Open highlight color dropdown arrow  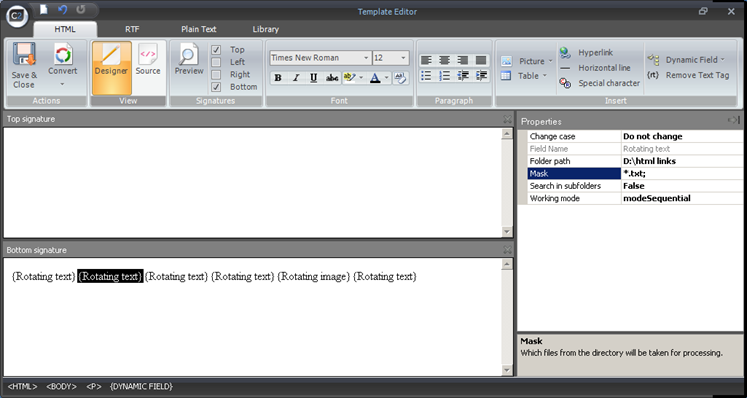click(x=361, y=78)
